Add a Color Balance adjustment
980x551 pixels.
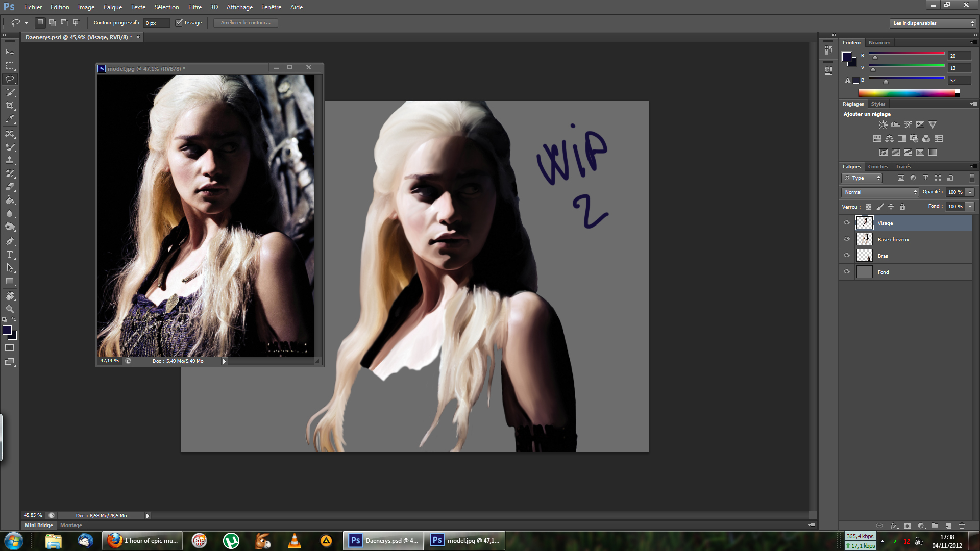[x=890, y=139]
